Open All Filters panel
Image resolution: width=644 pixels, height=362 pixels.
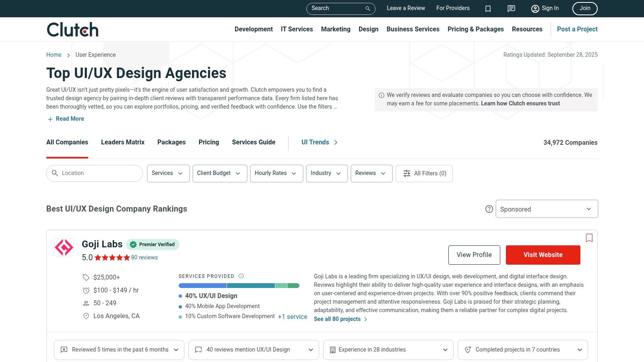tap(424, 173)
